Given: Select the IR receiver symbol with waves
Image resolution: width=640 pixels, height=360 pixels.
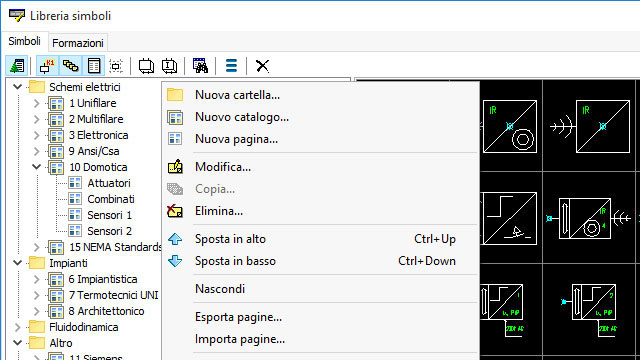Looking at the screenshot, I should [x=590, y=126].
